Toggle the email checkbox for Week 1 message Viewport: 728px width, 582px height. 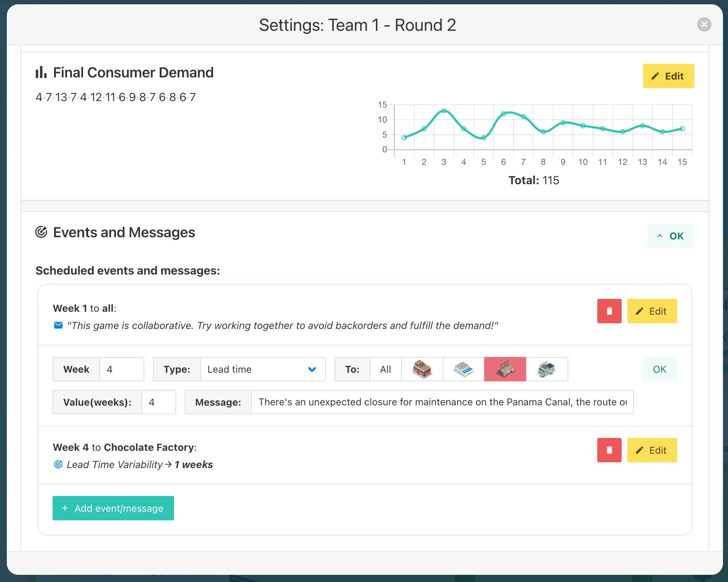click(58, 325)
